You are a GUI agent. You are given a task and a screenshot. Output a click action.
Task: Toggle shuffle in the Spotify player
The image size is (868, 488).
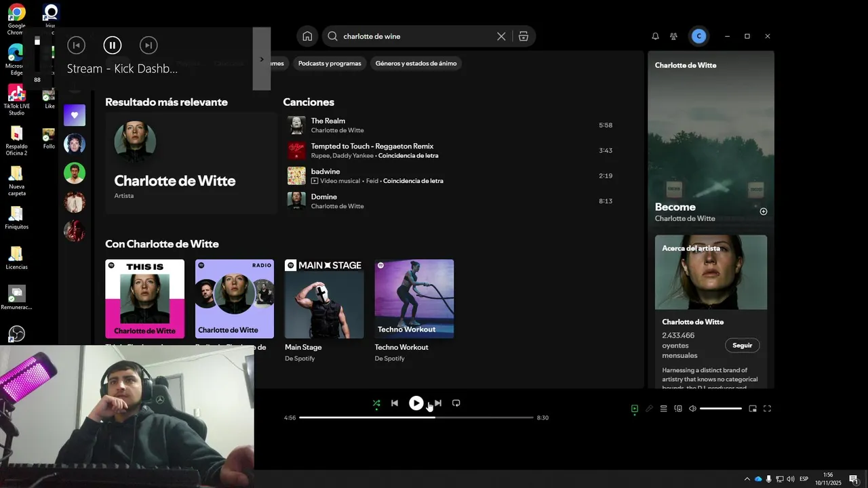pyautogui.click(x=376, y=403)
